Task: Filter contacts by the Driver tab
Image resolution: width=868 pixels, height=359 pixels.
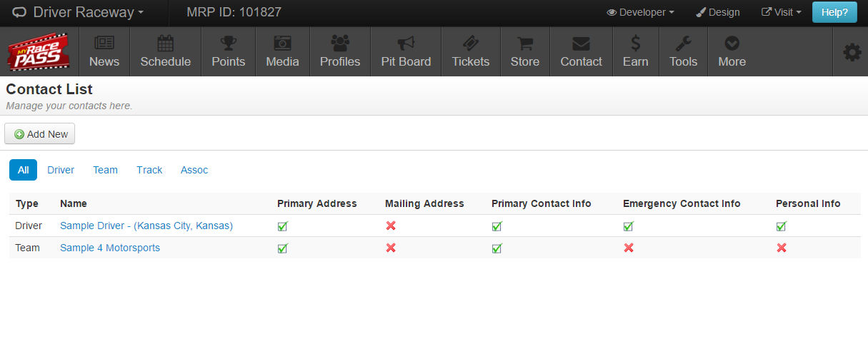Action: click(61, 170)
